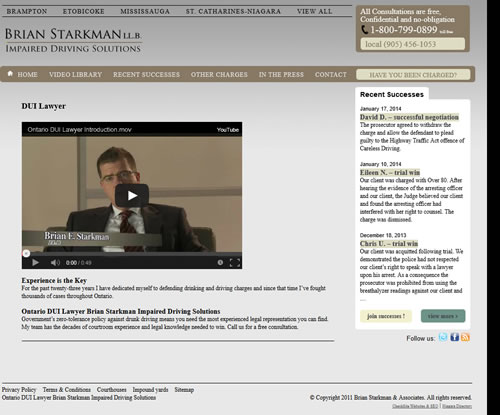This screenshot has width=500, height=415.
Task: Select the Mississauga location link
Action: coord(145,11)
